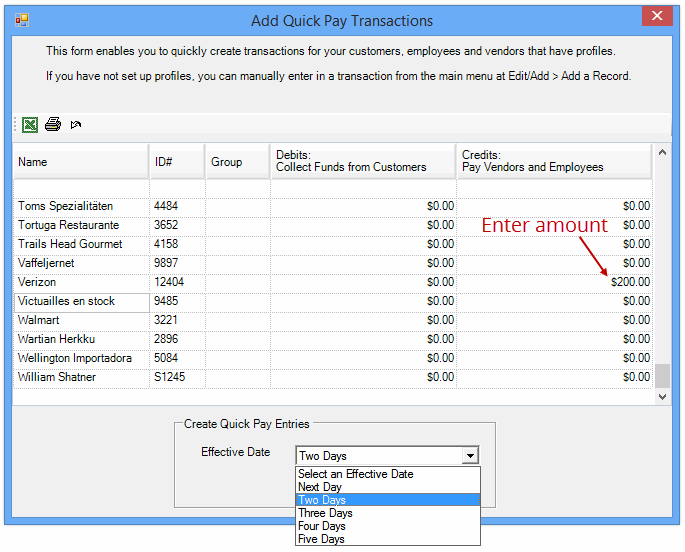This screenshot has height=552, width=685.
Task: Pick 'Five Days' effective date option
Action: point(321,539)
